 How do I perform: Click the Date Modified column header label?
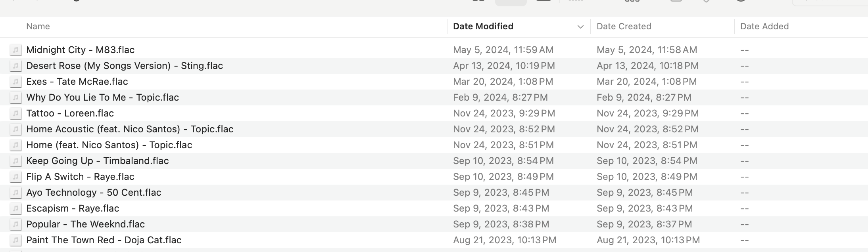pos(483,27)
